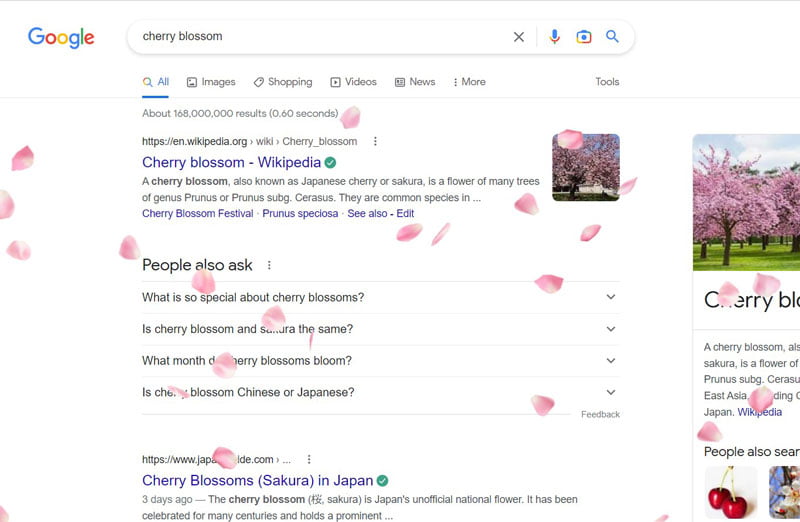Open the Cherry blossom - Wikipedia result

pos(231,162)
